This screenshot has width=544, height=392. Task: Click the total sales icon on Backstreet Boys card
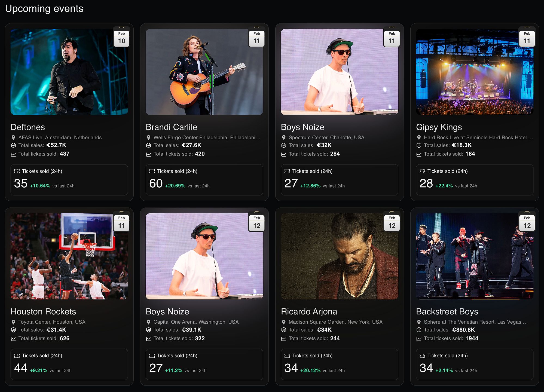click(419, 330)
